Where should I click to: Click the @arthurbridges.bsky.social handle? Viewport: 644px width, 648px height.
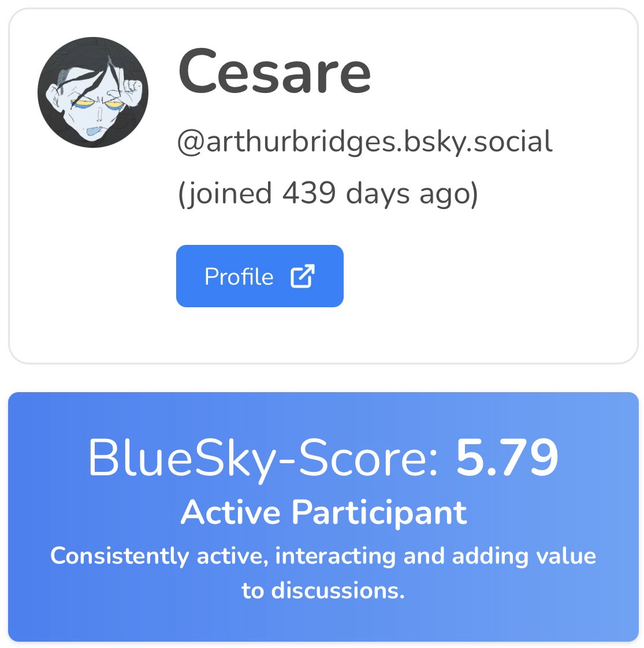tap(364, 141)
